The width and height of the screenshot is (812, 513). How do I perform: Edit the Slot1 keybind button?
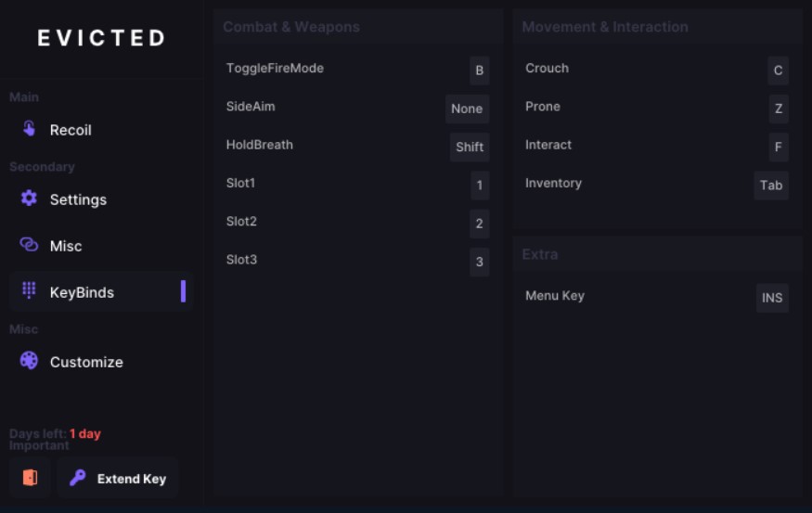tap(479, 186)
